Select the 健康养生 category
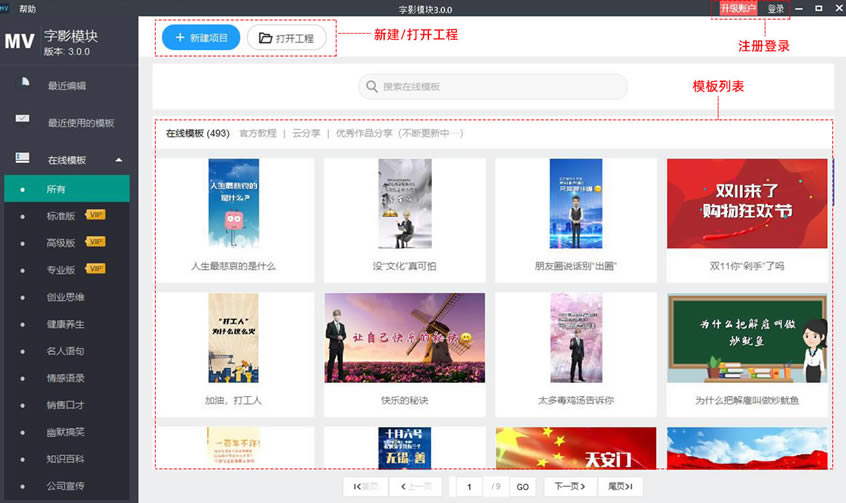 pos(65,324)
